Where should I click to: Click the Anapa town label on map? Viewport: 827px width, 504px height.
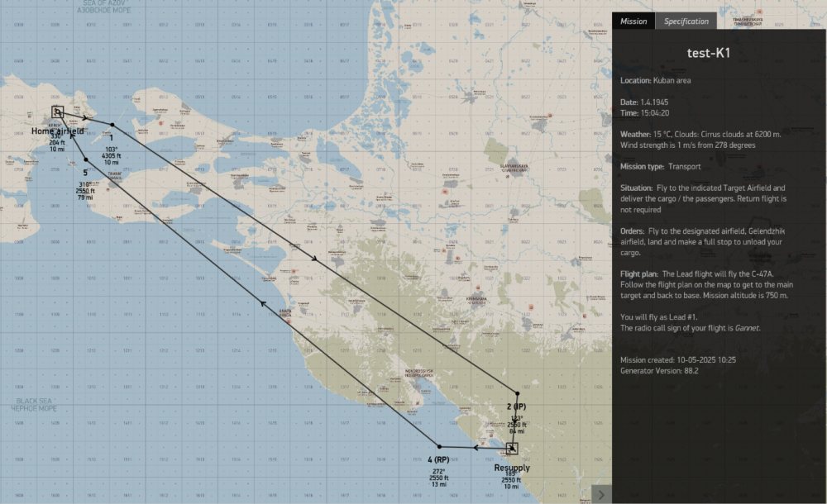[284, 312]
